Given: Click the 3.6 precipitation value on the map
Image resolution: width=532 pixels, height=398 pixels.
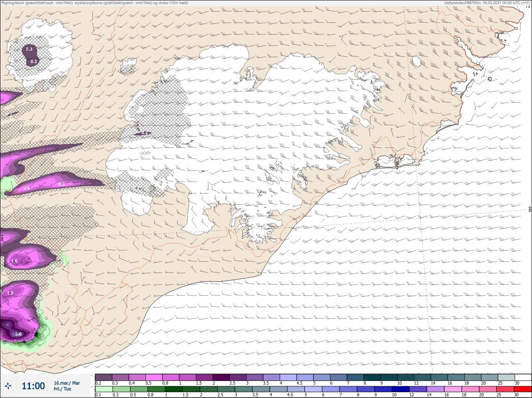Looking at the screenshot, I should [x=18, y=334].
